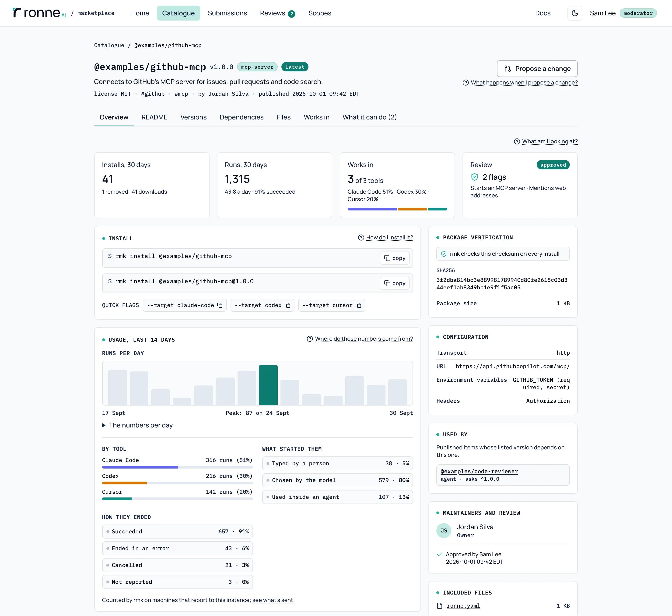Viewport: 672px width, 616px height.
Task: Click the 'Succeeded 657 · 91%' row
Action: point(177,532)
